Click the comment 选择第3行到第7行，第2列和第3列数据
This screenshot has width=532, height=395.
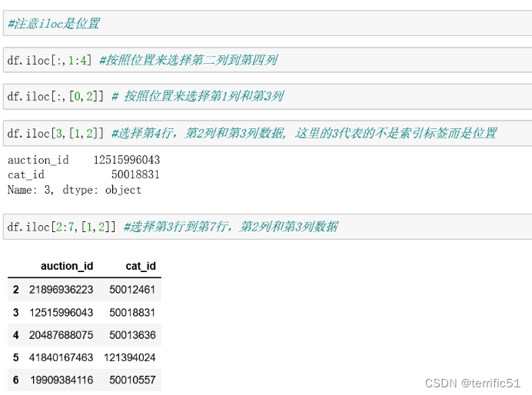(231, 227)
